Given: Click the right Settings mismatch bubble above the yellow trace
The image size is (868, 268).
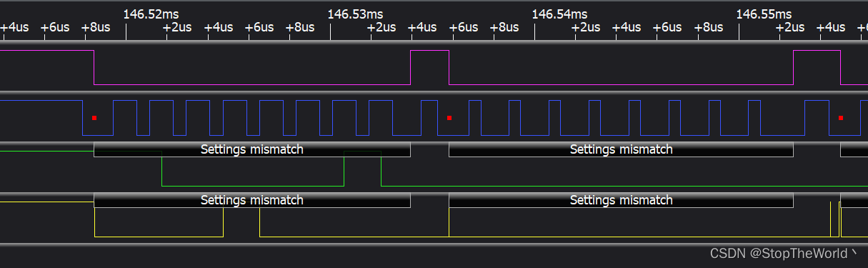Looking at the screenshot, I should (621, 201).
